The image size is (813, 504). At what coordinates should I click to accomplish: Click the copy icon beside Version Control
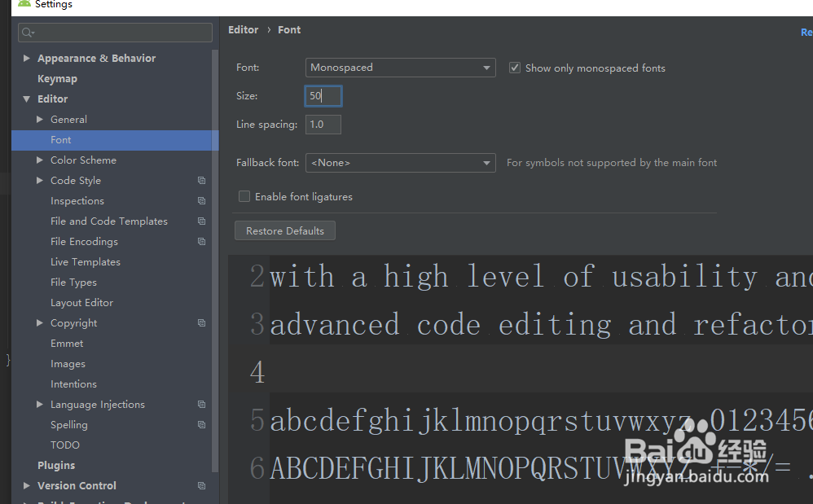(x=202, y=486)
